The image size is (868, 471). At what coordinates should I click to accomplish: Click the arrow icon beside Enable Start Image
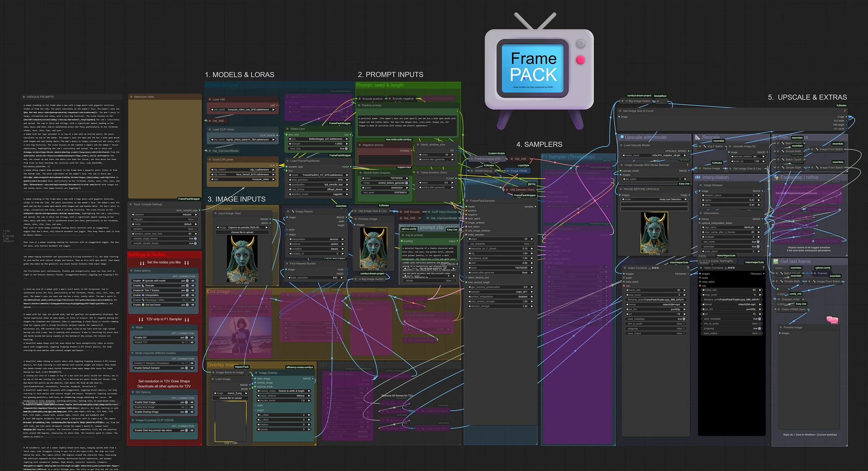(x=193, y=402)
